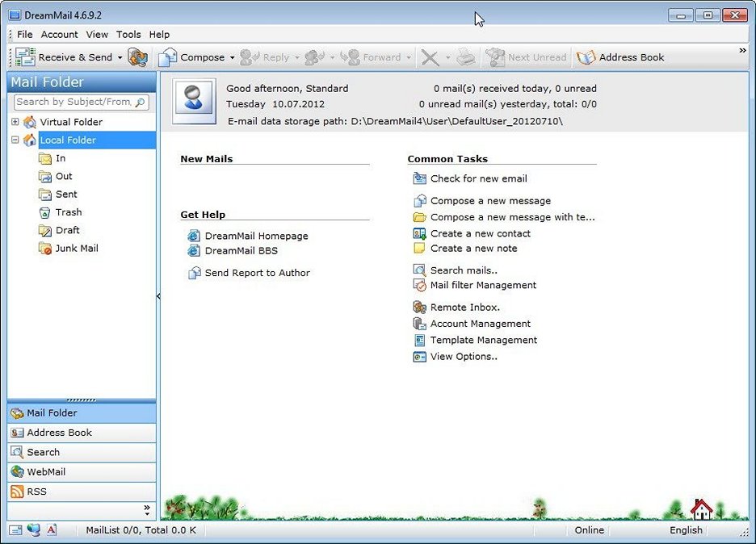756x544 pixels.
Task: Select the Out folder
Action: click(x=64, y=176)
